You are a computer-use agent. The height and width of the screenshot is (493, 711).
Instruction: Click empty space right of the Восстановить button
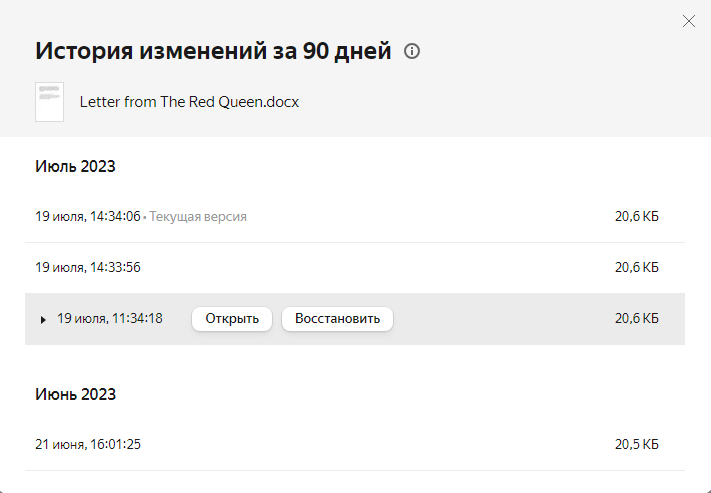pyautogui.click(x=500, y=319)
